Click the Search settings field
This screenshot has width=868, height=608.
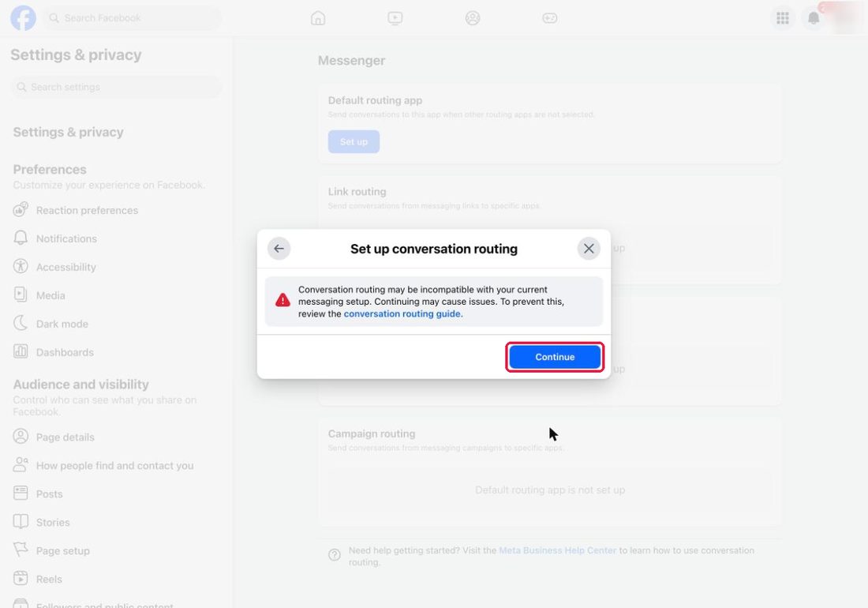click(x=116, y=87)
